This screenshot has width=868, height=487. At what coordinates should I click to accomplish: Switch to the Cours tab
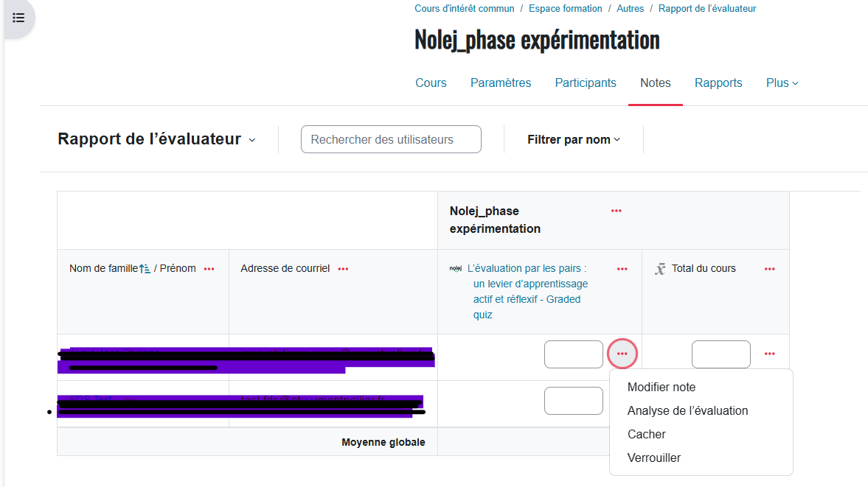[x=431, y=83]
